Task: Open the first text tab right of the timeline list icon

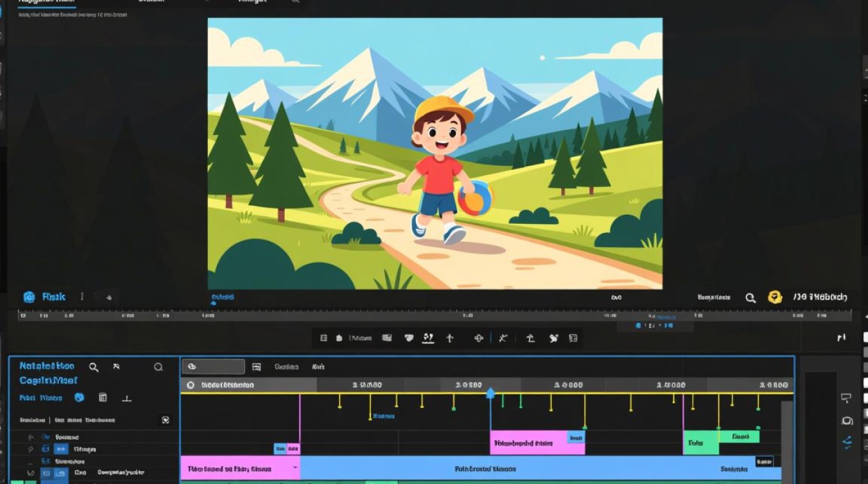Action: [287, 367]
